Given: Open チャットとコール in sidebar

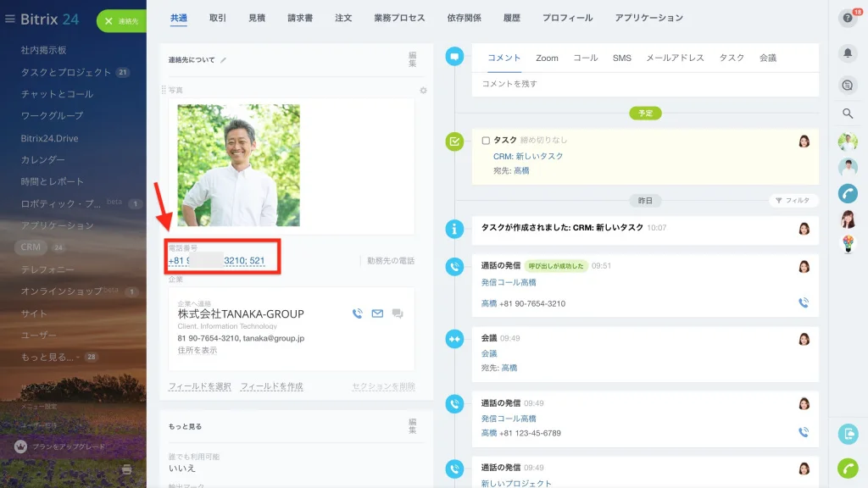Looking at the screenshot, I should (x=57, y=94).
